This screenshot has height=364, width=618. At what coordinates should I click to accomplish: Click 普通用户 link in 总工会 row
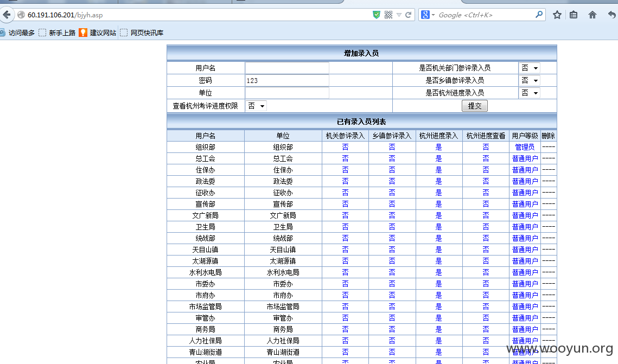coord(525,158)
